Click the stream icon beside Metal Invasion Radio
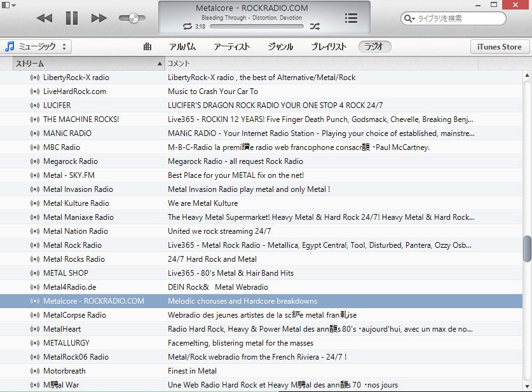The image size is (532, 392). tap(35, 189)
